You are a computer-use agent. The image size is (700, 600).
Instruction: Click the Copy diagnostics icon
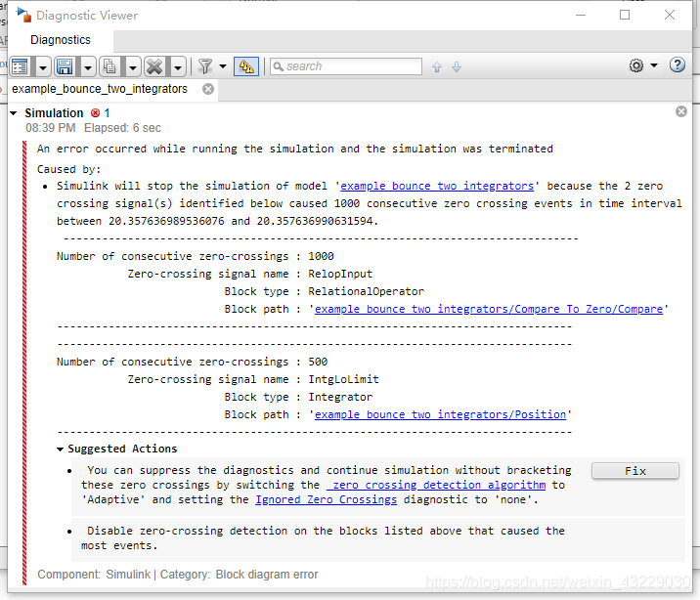click(x=109, y=66)
